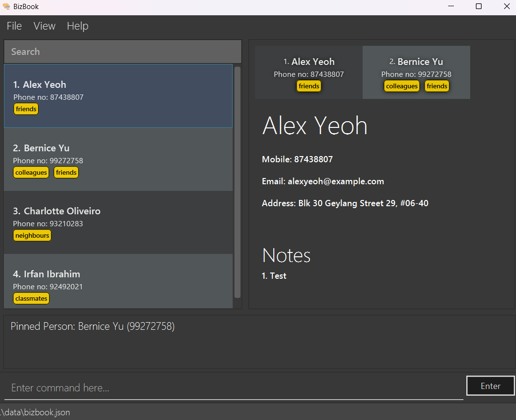Viewport: 516px width, 420px height.
Task: Click the Search contacts field
Action: [x=122, y=52]
